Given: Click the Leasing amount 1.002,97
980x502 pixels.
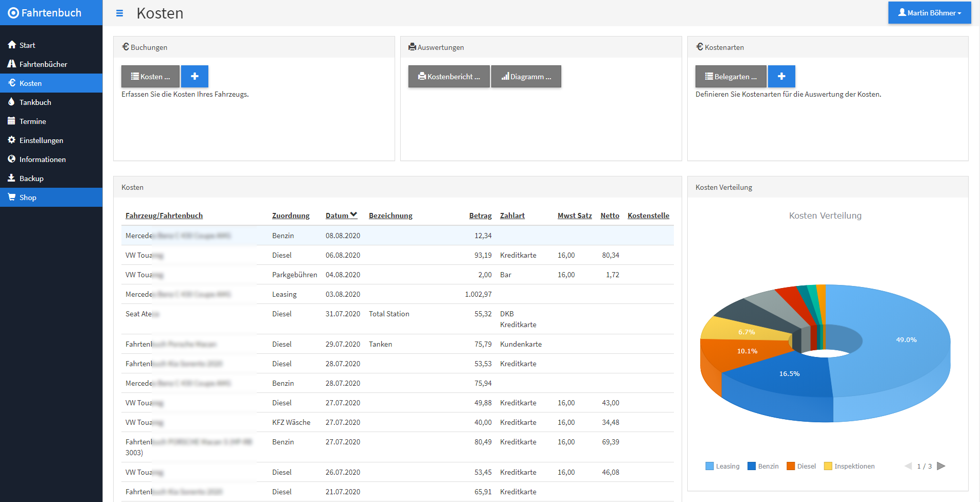Looking at the screenshot, I should [x=478, y=294].
